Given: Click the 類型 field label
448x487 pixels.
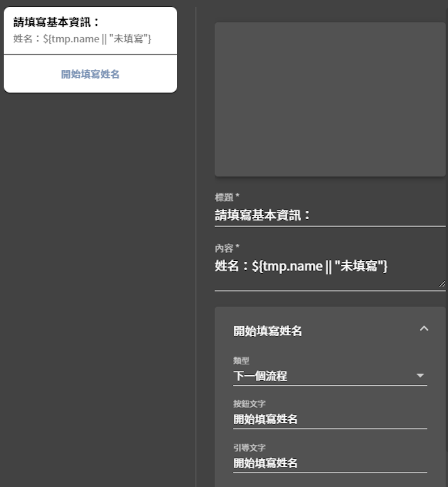Looking at the screenshot, I should coord(241,361).
